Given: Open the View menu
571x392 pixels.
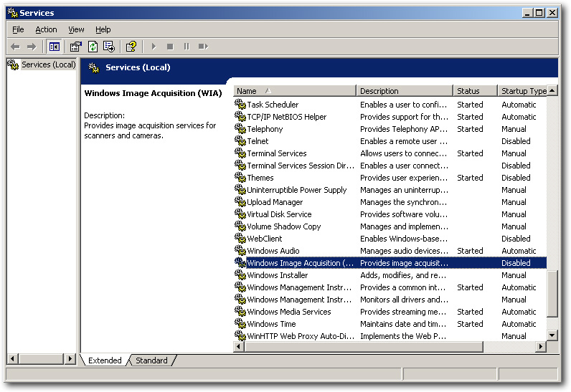Looking at the screenshot, I should click(x=76, y=29).
